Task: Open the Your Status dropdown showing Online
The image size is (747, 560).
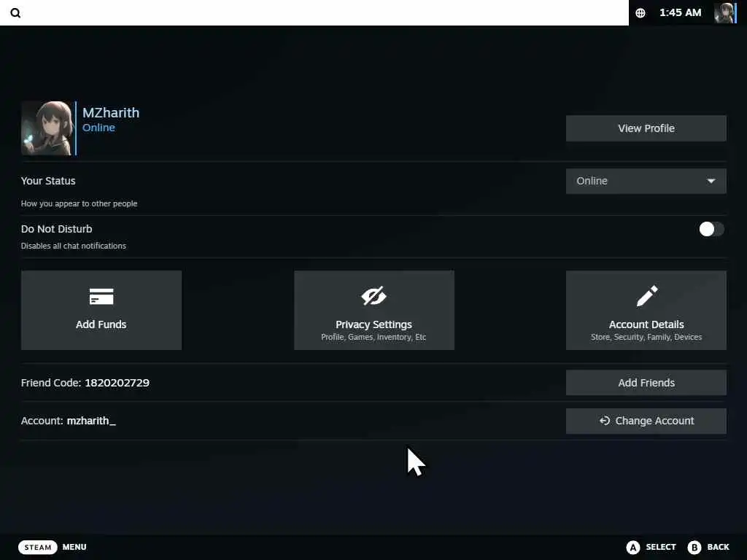Action: coord(646,181)
